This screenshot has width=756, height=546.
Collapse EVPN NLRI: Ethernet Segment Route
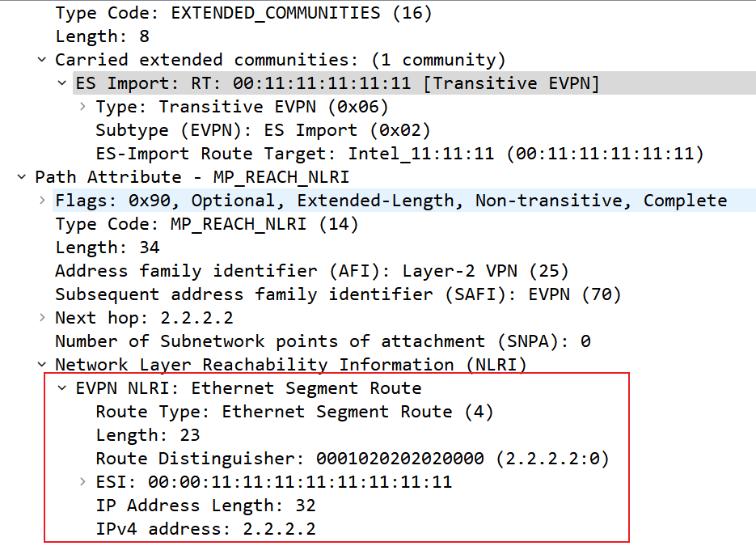[x=62, y=388]
